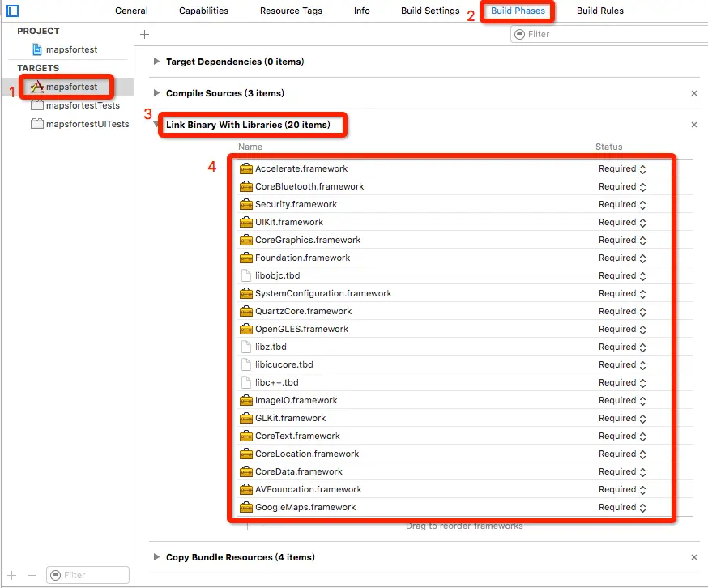The height and width of the screenshot is (588, 708).
Task: Click the libc++.tbd file icon
Action: 246,382
